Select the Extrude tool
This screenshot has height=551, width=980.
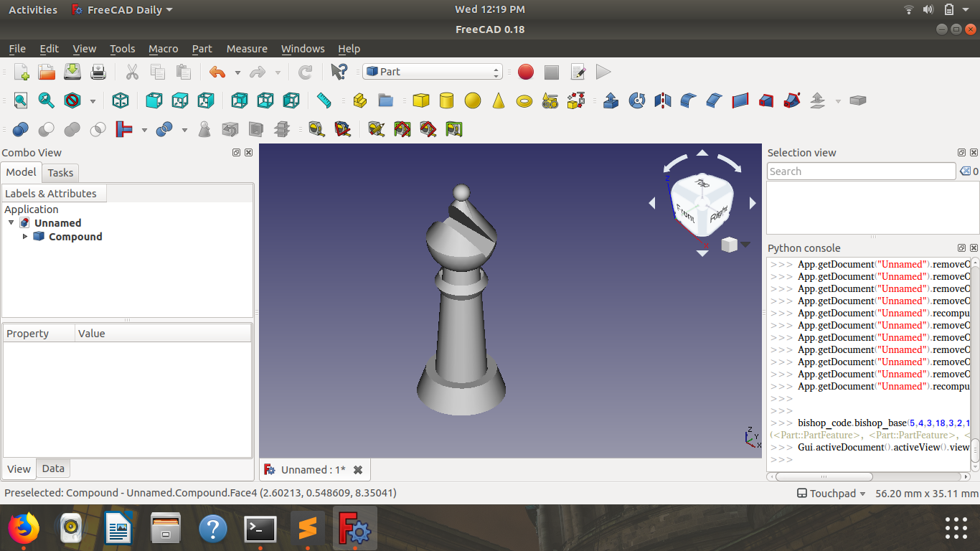point(611,100)
